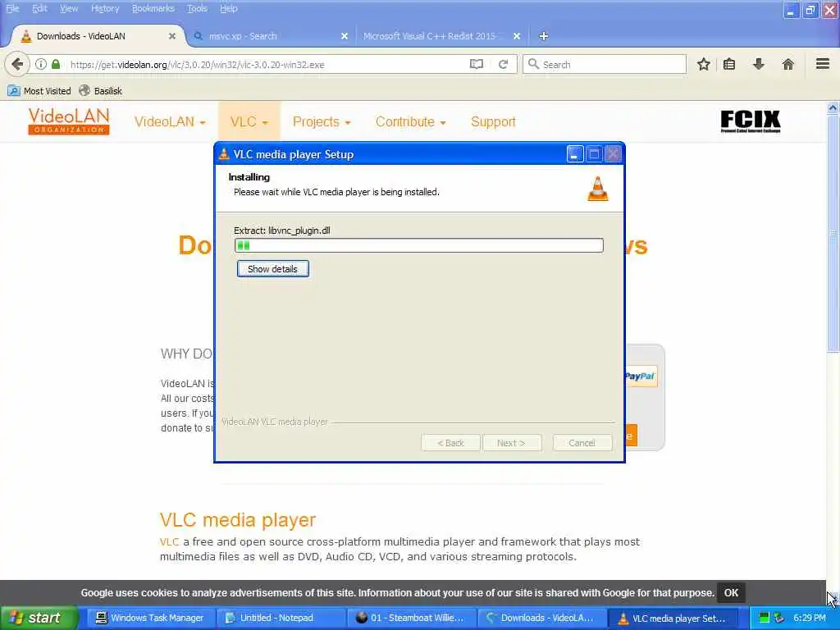Dismiss cookie notice with OK button
Image resolution: width=840 pixels, height=630 pixels.
(x=731, y=592)
